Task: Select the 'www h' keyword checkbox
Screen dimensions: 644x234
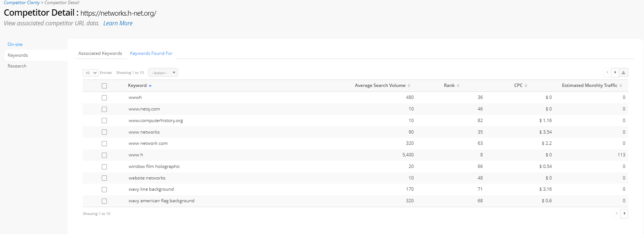Action: [x=104, y=155]
